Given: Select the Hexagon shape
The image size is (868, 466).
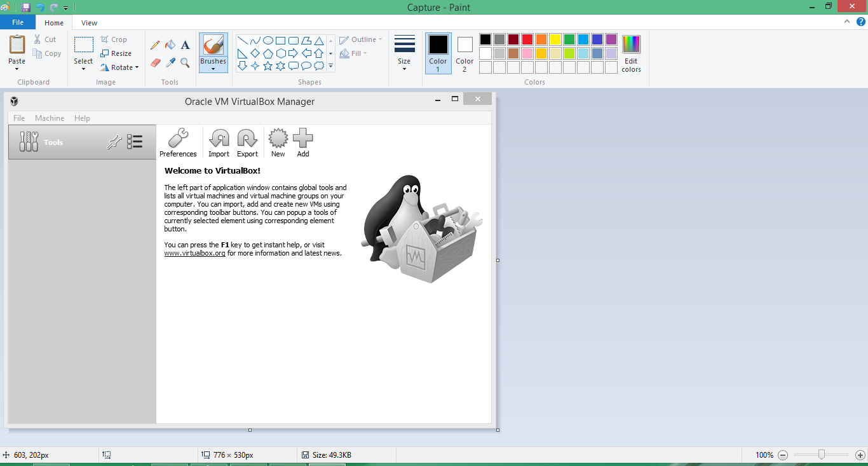Looking at the screenshot, I should click(281, 53).
